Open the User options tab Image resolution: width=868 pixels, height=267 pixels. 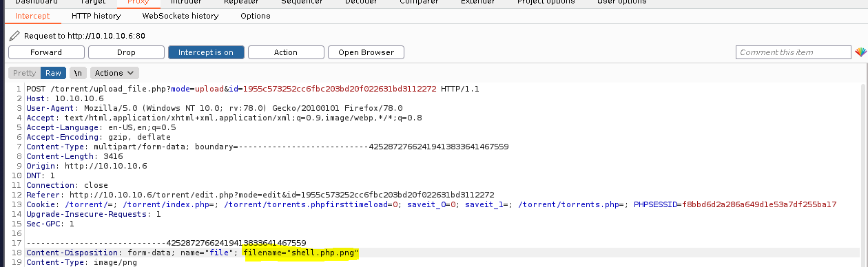(621, 2)
